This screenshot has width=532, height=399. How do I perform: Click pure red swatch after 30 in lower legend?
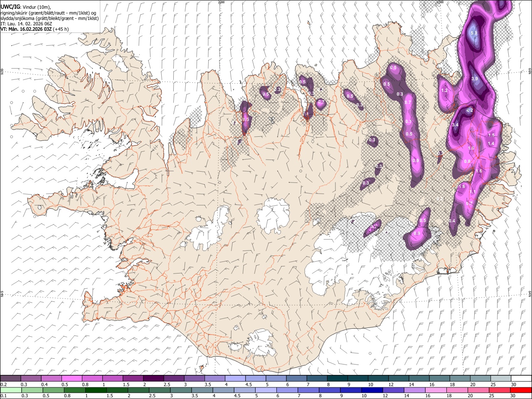coord(521,390)
